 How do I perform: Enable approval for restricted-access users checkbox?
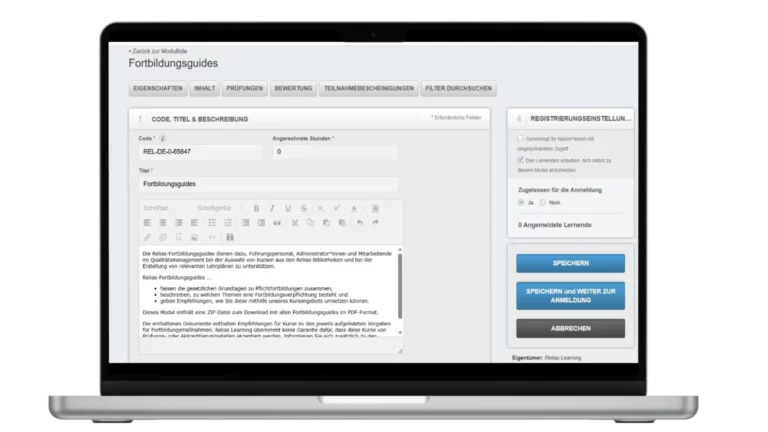tap(520, 139)
